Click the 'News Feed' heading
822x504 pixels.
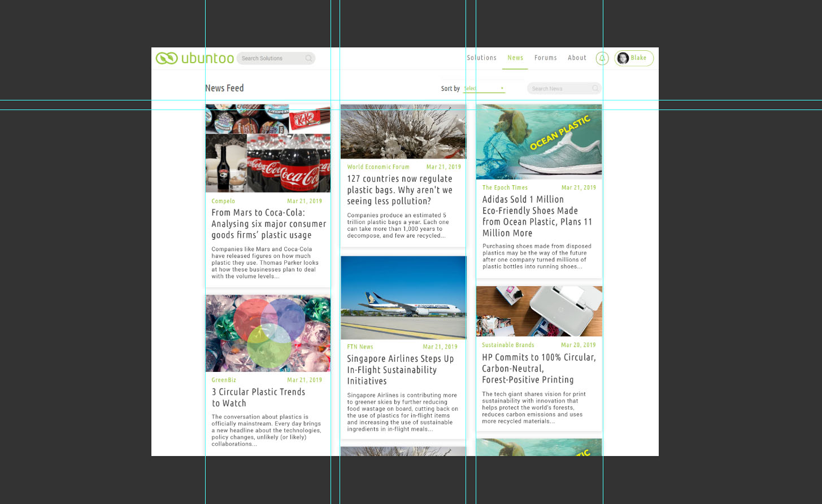click(224, 88)
